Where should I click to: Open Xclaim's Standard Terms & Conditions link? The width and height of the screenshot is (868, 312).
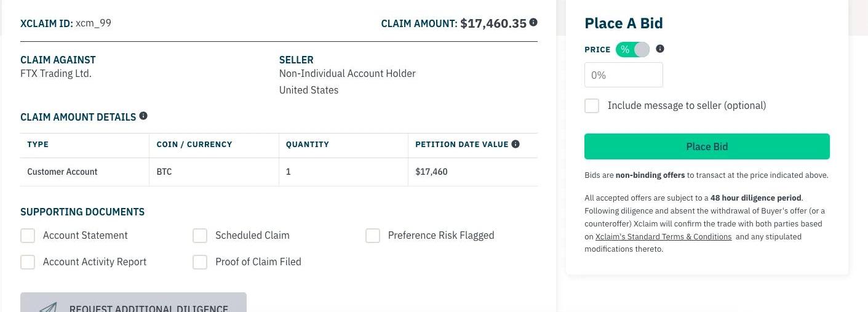click(663, 237)
